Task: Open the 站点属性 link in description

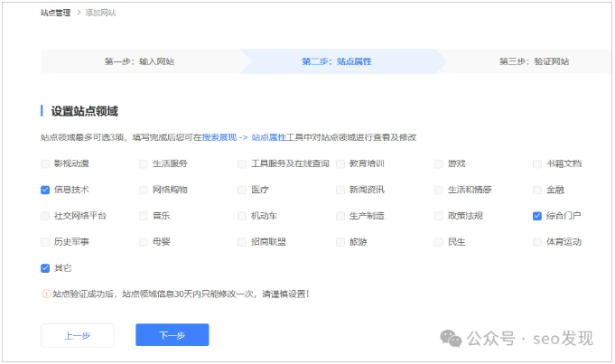Action: (x=269, y=137)
